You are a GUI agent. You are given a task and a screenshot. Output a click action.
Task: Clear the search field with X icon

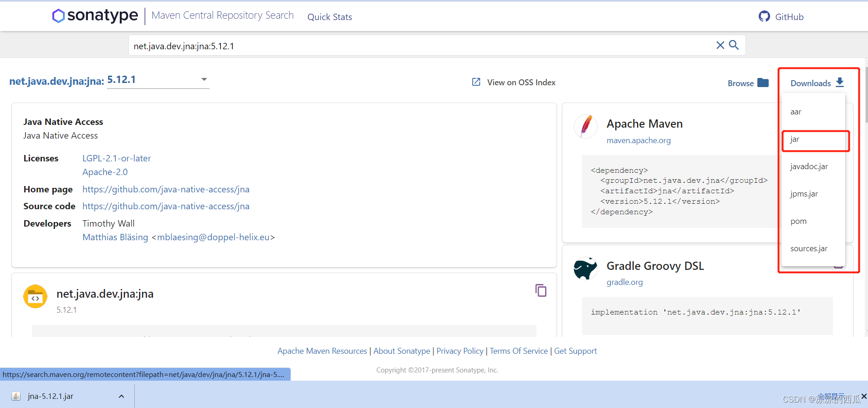[720, 45]
